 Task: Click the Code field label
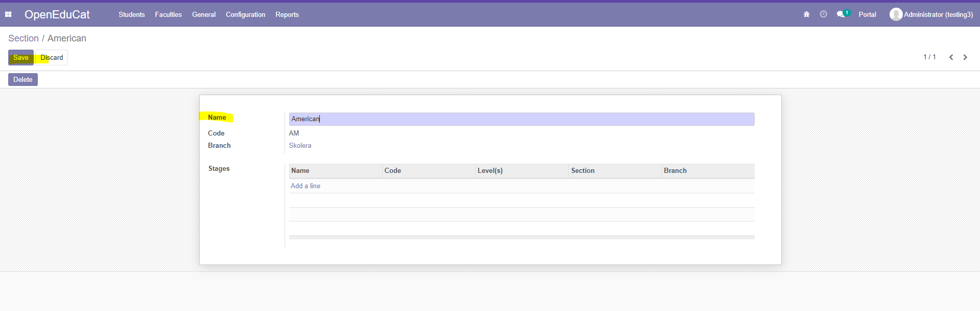[x=216, y=133]
